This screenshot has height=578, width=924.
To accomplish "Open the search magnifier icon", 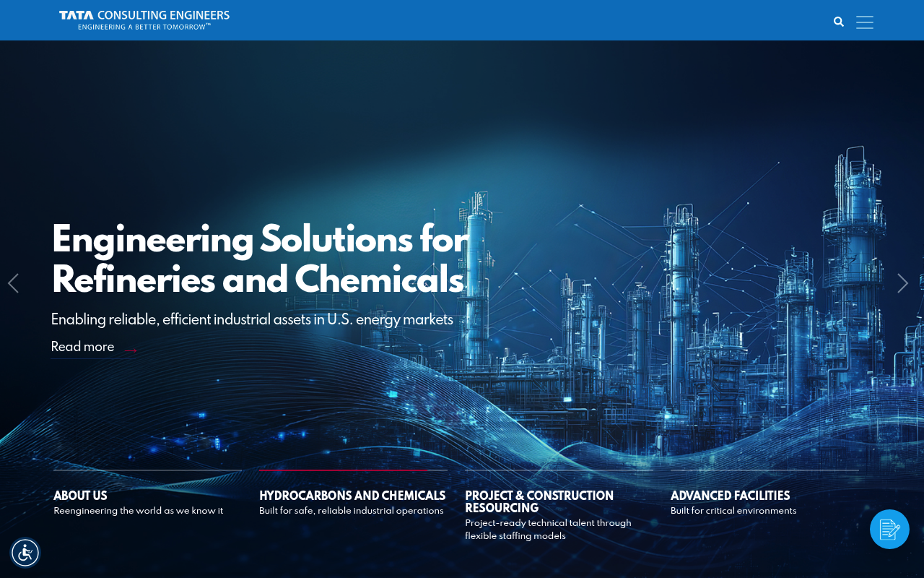I will (839, 22).
